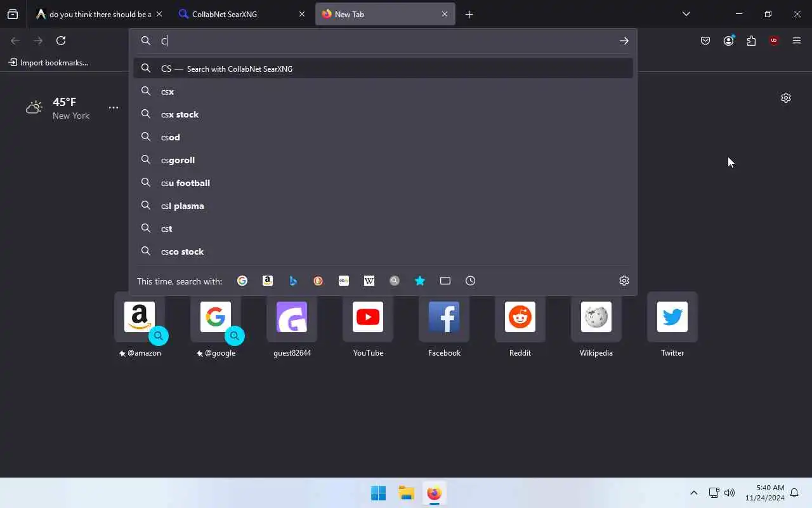
Task: Search this time with eBay
Action: click(344, 281)
